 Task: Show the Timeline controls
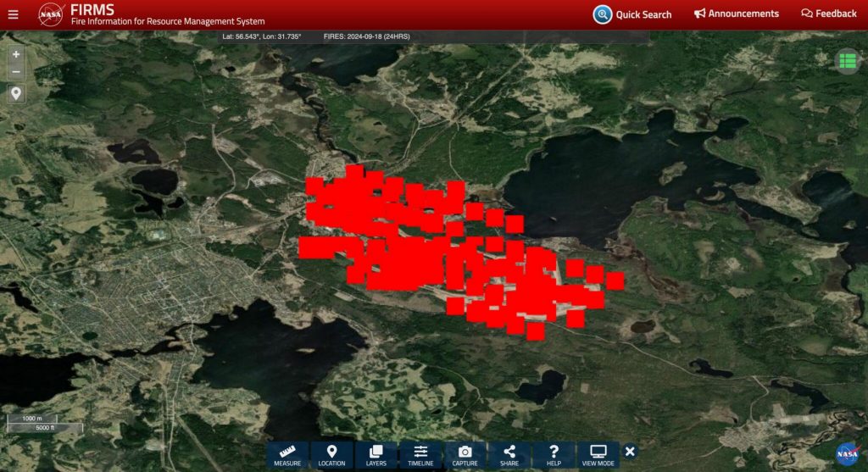coord(420,455)
